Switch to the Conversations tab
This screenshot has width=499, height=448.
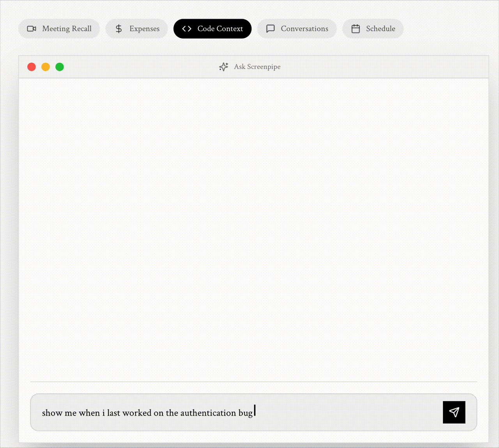pyautogui.click(x=297, y=28)
